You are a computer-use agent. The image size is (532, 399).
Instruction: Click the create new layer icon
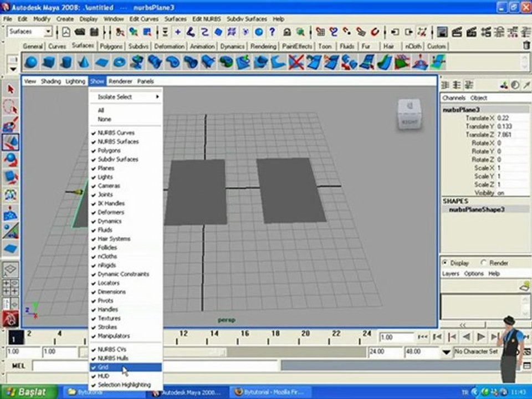[525, 286]
